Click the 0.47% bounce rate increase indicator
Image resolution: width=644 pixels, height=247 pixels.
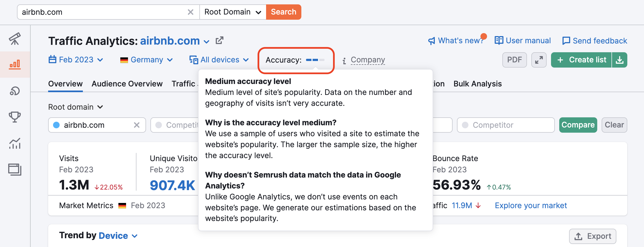click(499, 187)
